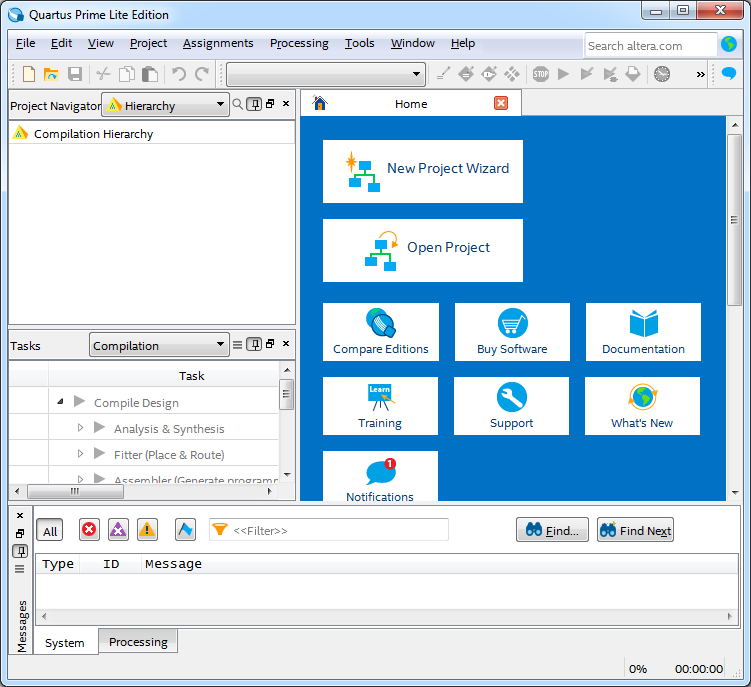Click the open folder toolbar icon
751x687 pixels.
tap(51, 74)
